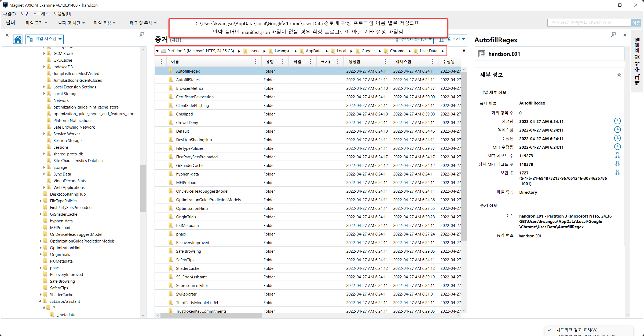Select the ThirdPartyModuleList64 folder row
644x336 pixels.
308,303
